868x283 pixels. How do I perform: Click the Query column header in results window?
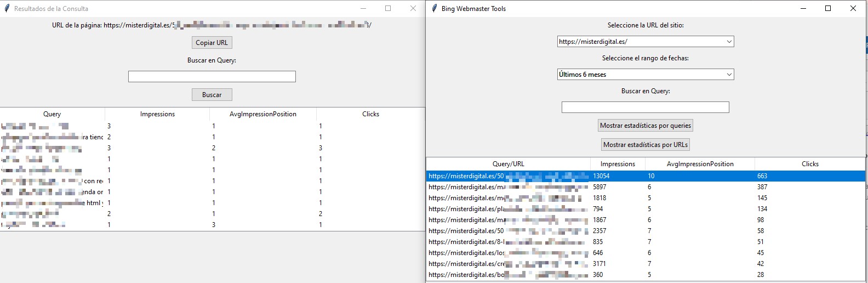pyautogui.click(x=52, y=114)
